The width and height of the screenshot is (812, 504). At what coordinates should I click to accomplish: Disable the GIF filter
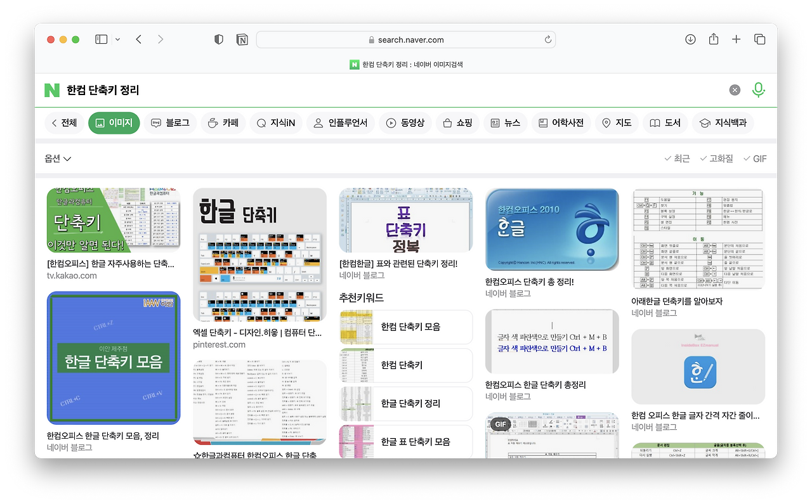(x=754, y=158)
